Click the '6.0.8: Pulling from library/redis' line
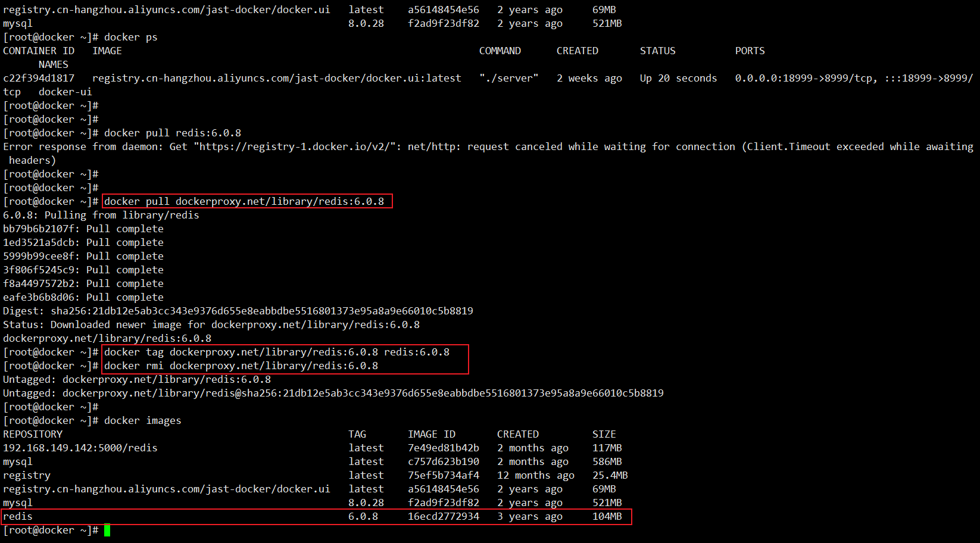This screenshot has width=980, height=543. click(101, 215)
